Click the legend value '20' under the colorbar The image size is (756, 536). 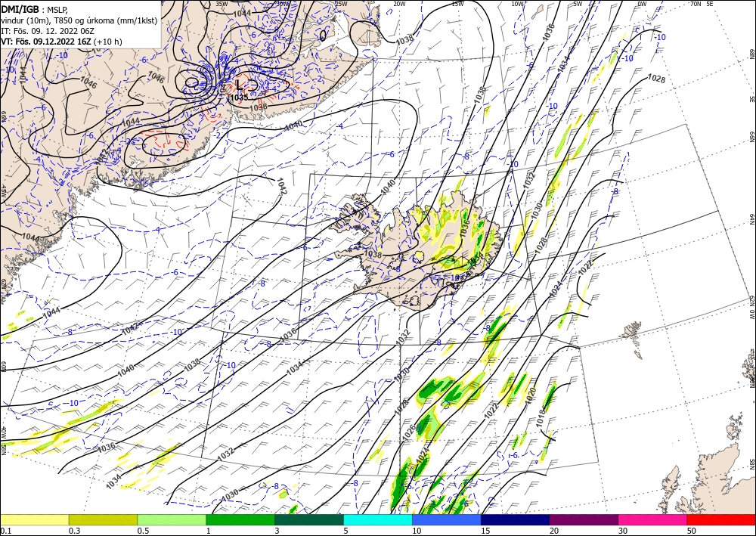pyautogui.click(x=554, y=531)
